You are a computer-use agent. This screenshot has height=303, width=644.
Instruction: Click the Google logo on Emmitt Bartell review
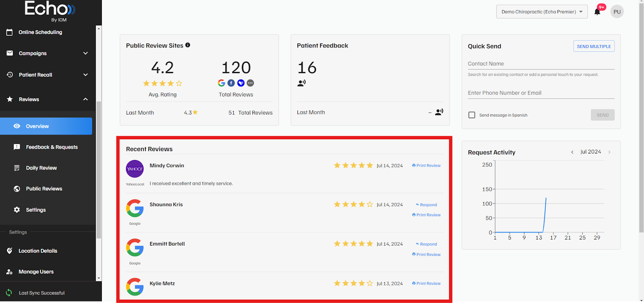click(135, 248)
